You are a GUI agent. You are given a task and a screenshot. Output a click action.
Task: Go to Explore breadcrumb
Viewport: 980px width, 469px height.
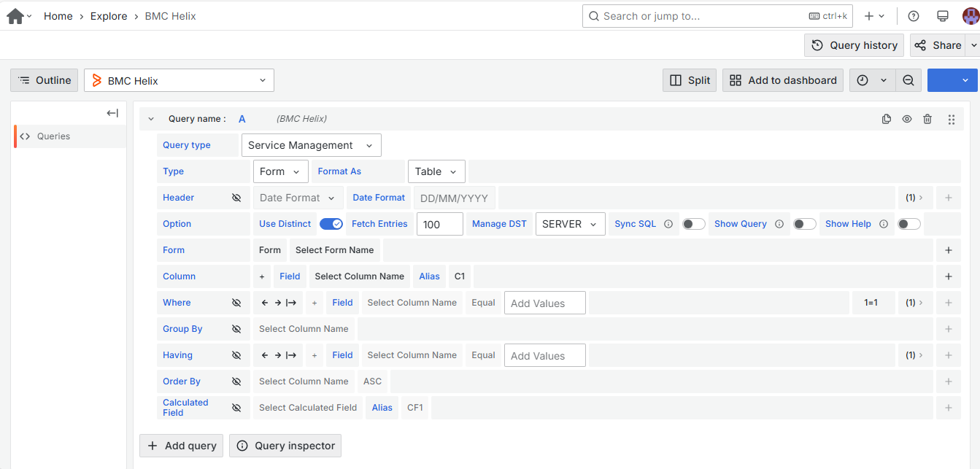pyautogui.click(x=109, y=16)
